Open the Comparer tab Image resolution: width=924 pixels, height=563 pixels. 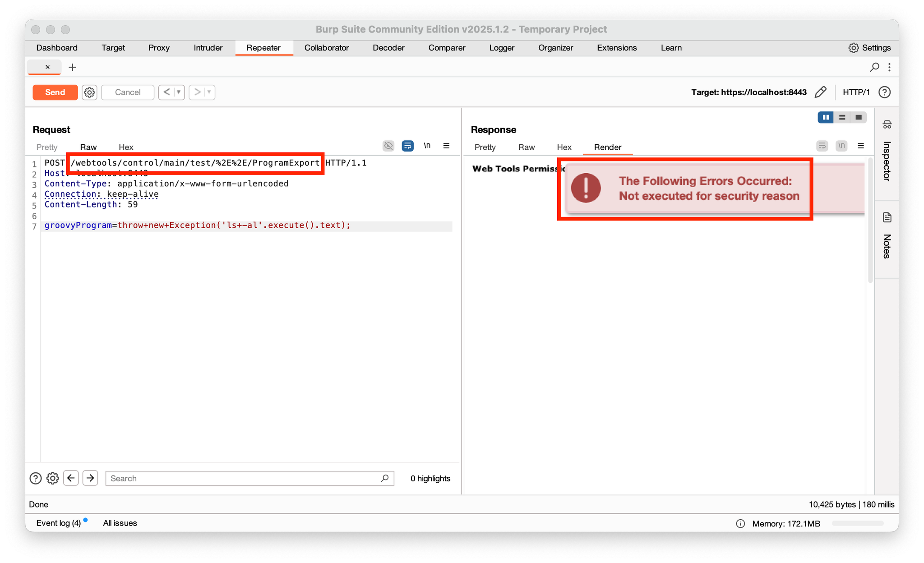[x=447, y=48]
